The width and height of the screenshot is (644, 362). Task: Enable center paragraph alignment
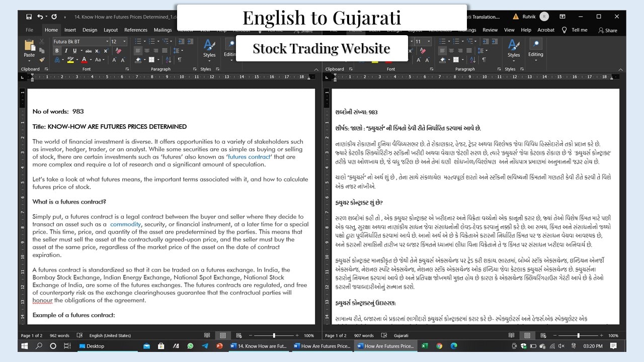coord(147,51)
